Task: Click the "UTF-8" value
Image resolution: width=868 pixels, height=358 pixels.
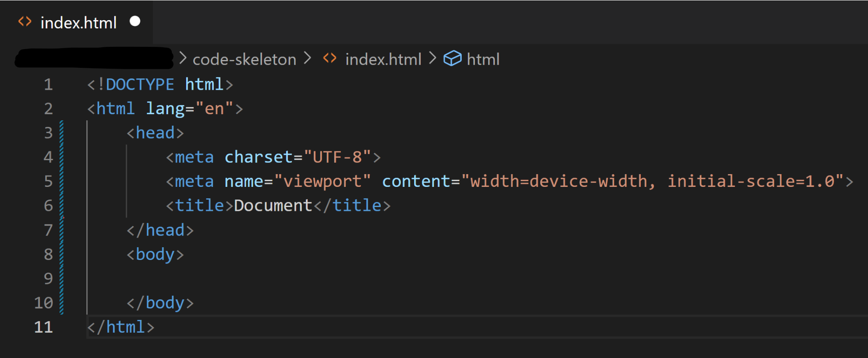Action: (337, 157)
